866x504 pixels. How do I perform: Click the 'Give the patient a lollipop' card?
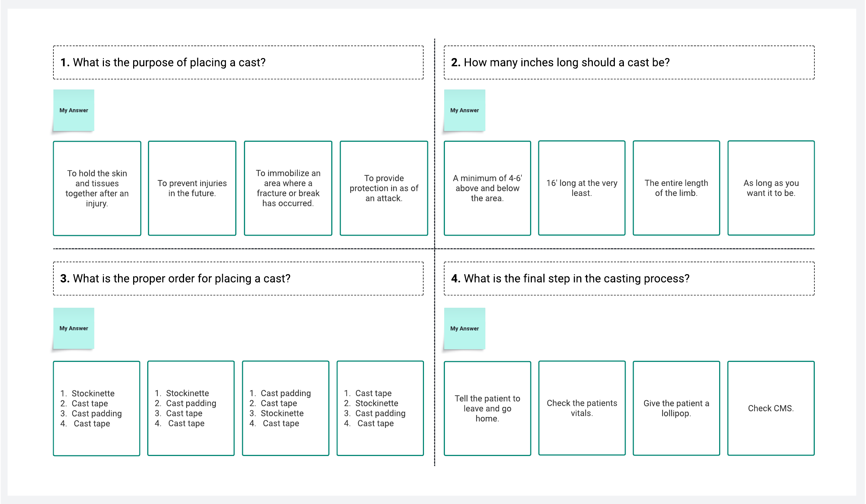pyautogui.click(x=677, y=408)
